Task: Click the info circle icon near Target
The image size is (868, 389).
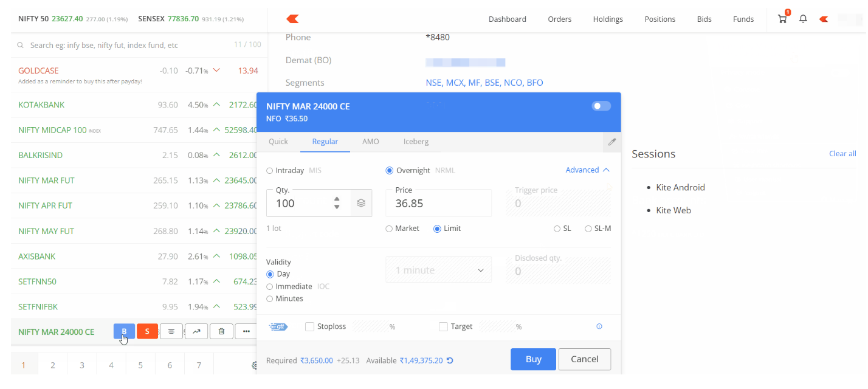Action: [599, 327]
